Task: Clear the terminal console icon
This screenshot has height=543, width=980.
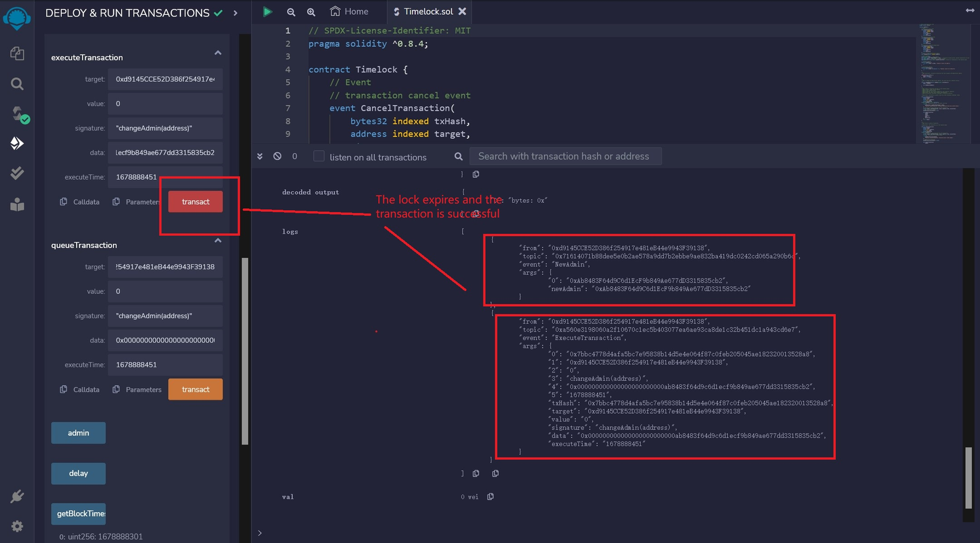Action: tap(277, 156)
